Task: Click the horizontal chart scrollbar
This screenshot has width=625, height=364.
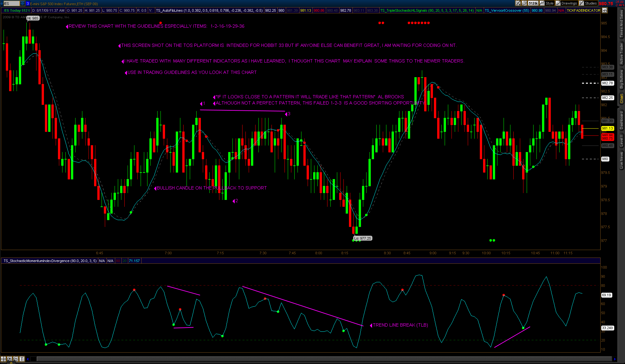Action: [x=324, y=359]
